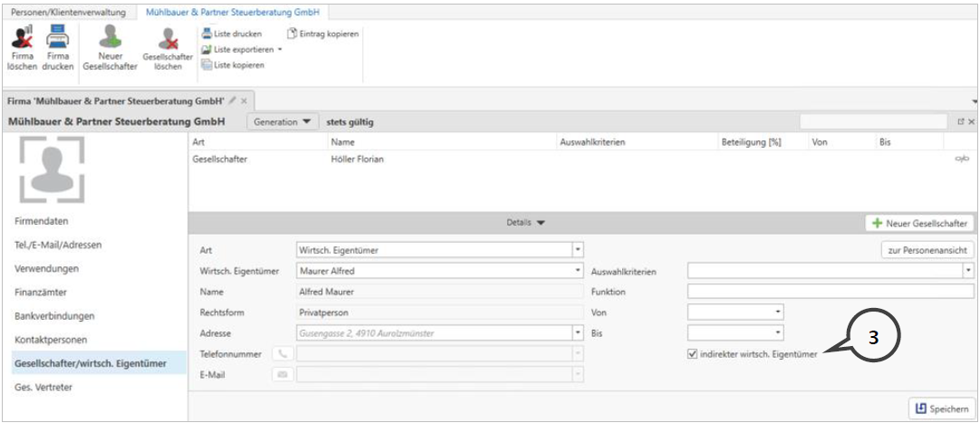Click the Speichern button

(x=941, y=409)
